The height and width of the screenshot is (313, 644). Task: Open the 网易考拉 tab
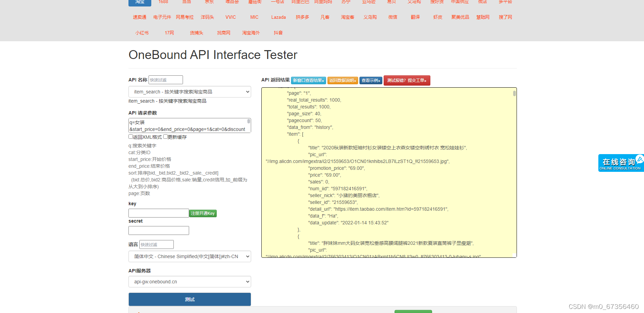tap(185, 17)
